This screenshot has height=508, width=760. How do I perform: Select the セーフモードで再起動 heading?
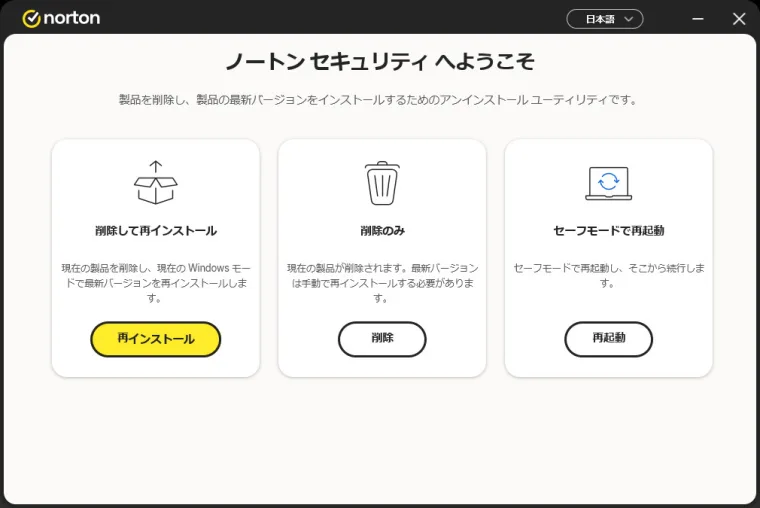[608, 231]
